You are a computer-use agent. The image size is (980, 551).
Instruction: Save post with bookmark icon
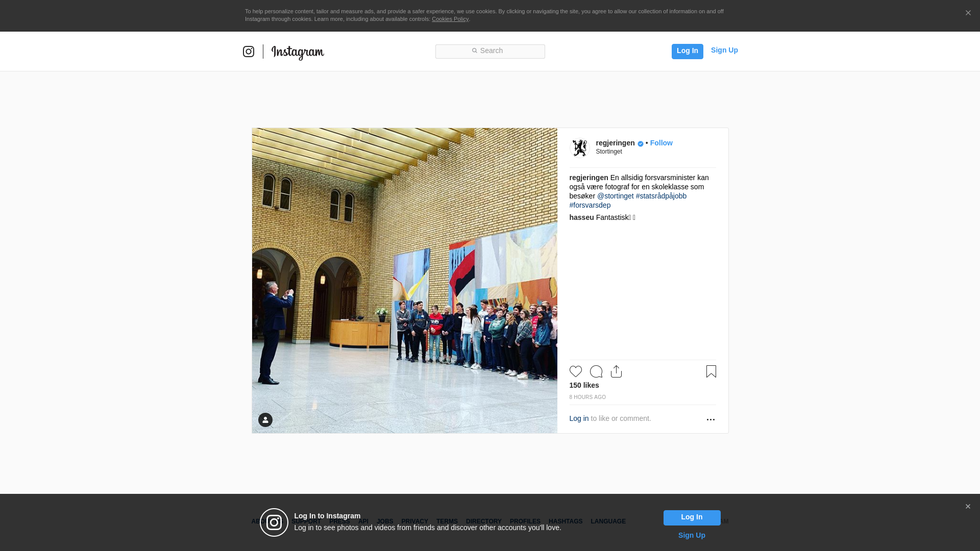[711, 371]
